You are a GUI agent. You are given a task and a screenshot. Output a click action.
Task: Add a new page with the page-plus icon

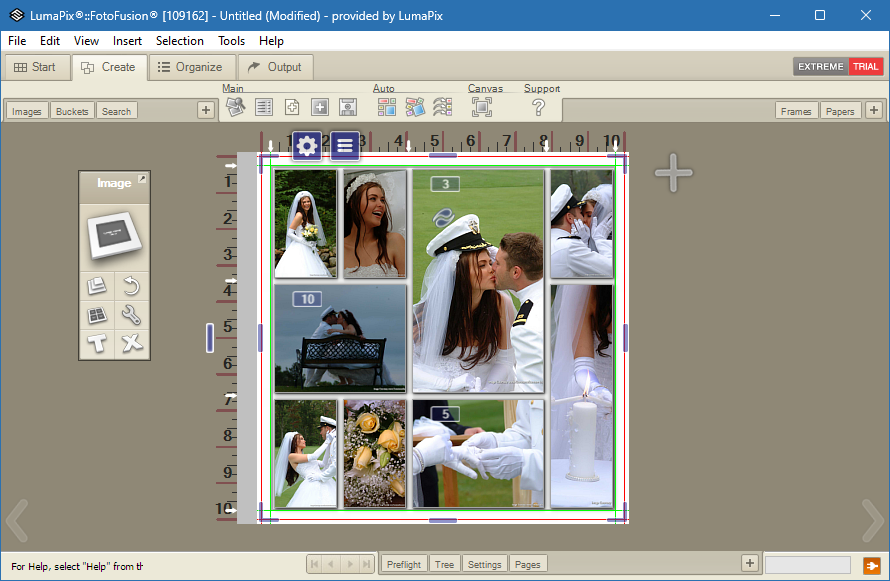pyautogui.click(x=292, y=107)
